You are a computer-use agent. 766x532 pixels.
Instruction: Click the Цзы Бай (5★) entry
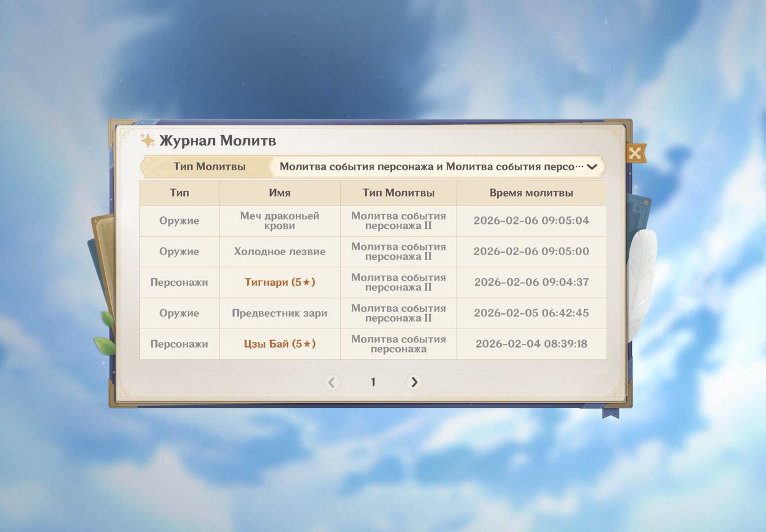point(280,344)
